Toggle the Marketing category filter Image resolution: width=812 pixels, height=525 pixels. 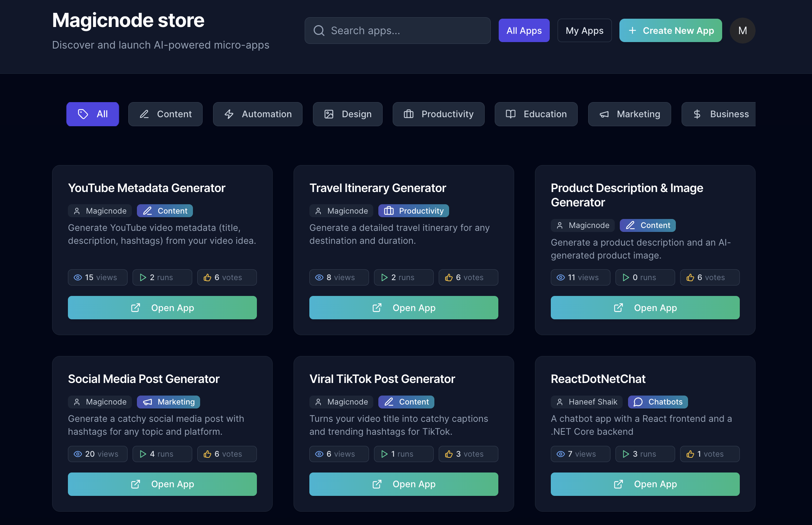tap(629, 114)
